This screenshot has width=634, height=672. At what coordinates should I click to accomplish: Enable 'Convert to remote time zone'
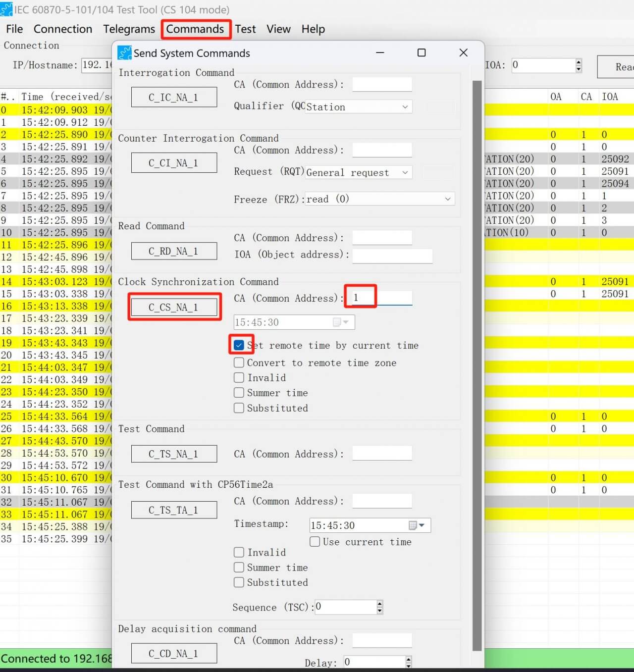point(239,362)
